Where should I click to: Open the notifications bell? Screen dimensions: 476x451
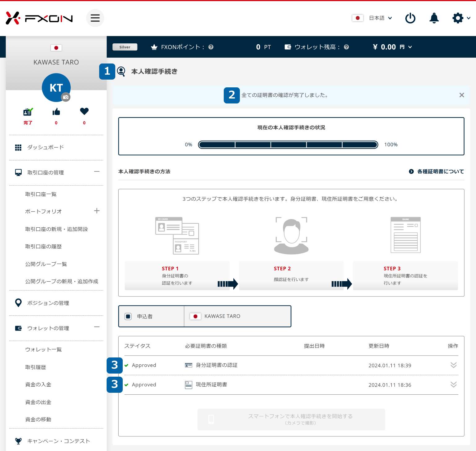pos(434,18)
